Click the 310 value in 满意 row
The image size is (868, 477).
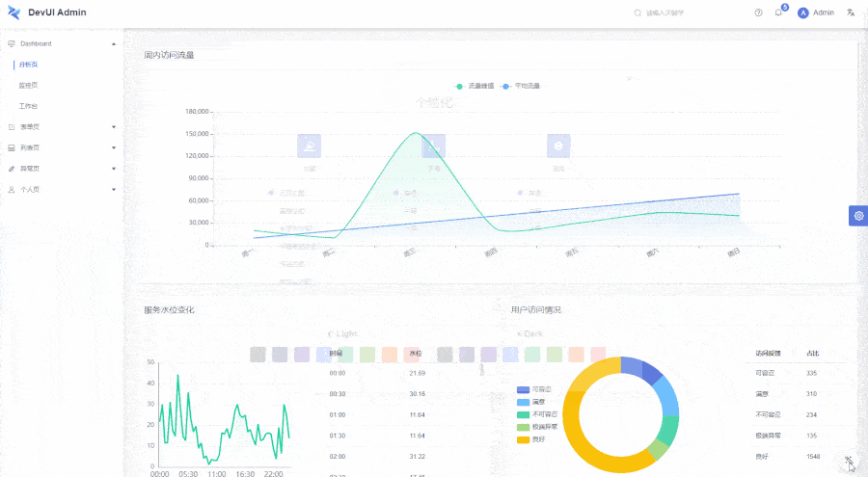pyautogui.click(x=811, y=394)
